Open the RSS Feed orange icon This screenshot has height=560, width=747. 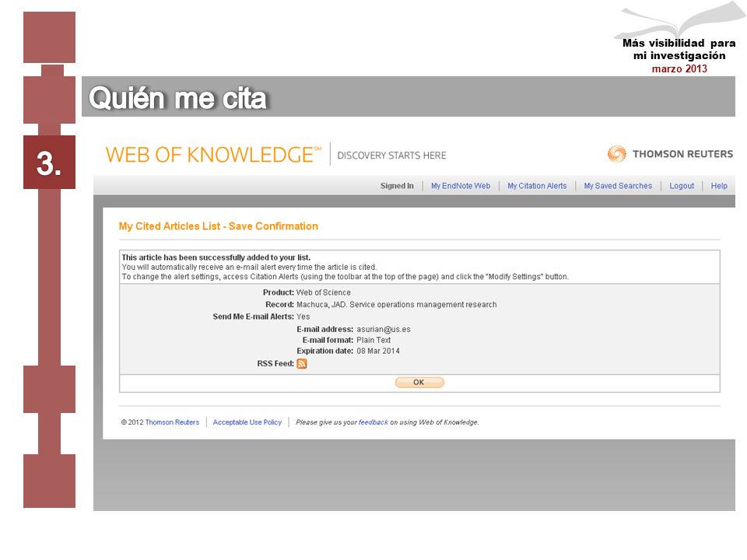coord(302,364)
